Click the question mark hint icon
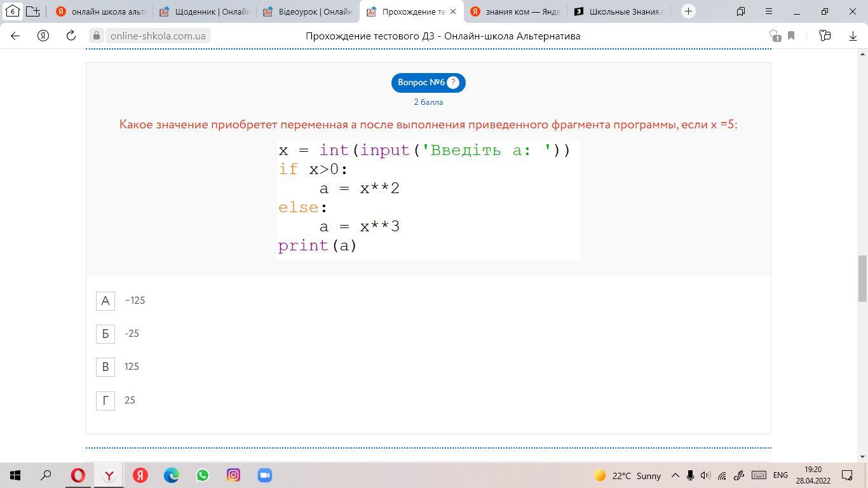 pos(452,83)
